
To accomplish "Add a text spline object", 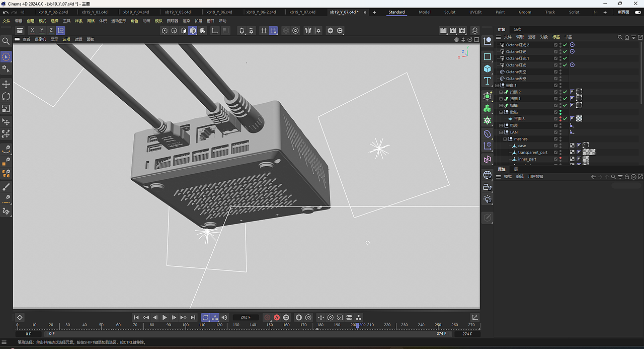I will click(x=487, y=81).
